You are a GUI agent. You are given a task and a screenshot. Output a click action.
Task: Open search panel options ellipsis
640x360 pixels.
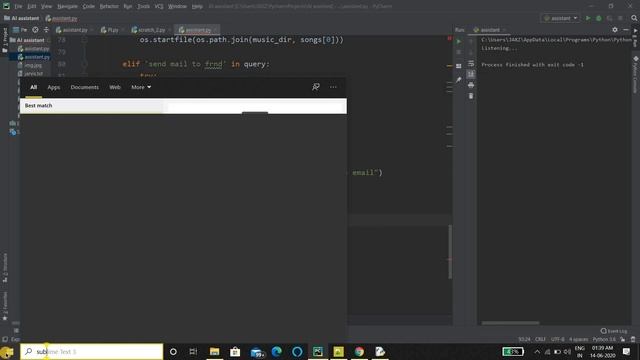(333, 87)
